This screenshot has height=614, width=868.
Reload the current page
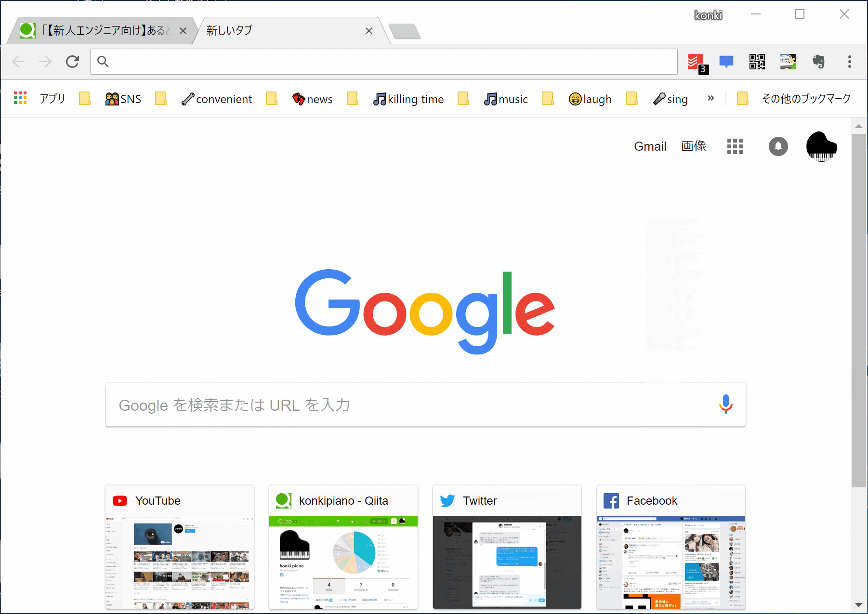click(72, 62)
